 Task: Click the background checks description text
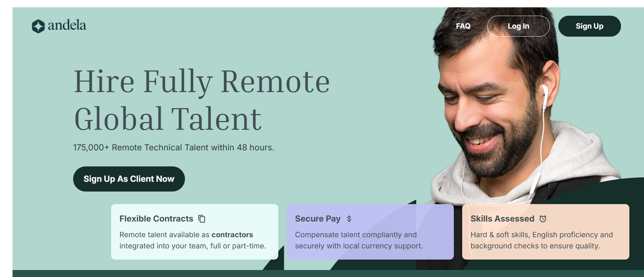(x=535, y=246)
